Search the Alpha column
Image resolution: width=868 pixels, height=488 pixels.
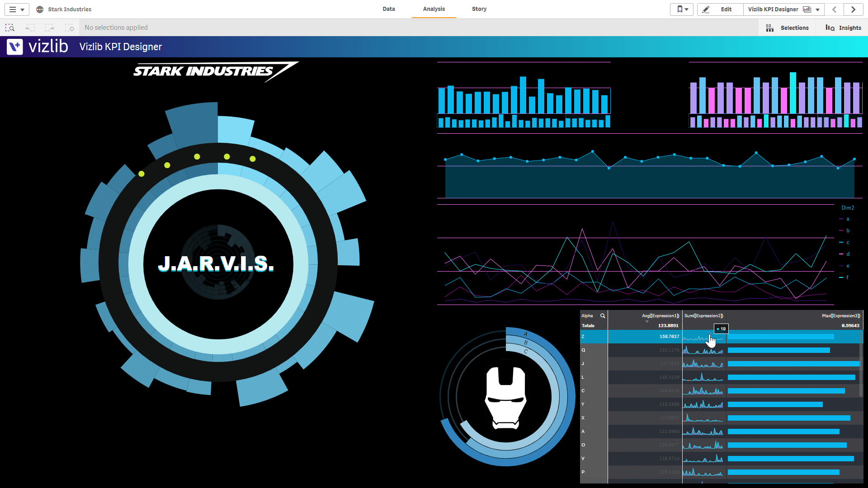[603, 316]
